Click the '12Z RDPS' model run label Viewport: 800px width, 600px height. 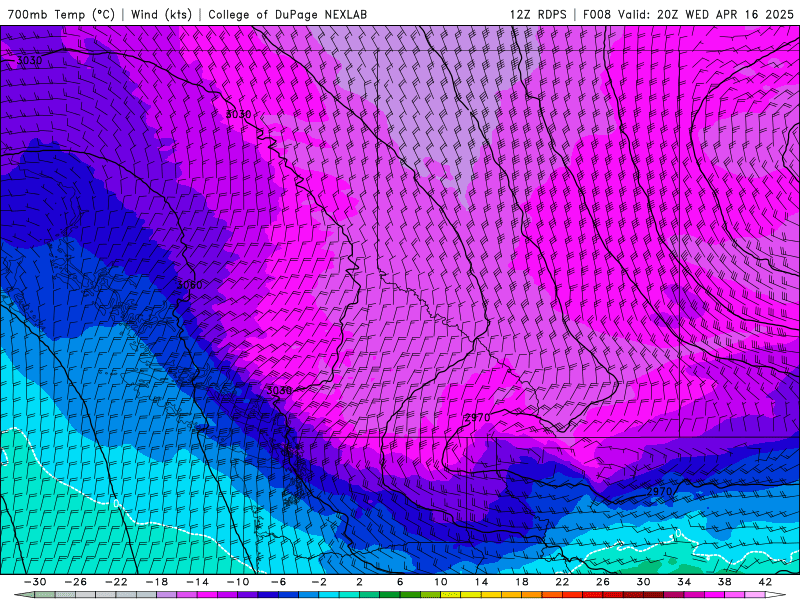coord(538,14)
